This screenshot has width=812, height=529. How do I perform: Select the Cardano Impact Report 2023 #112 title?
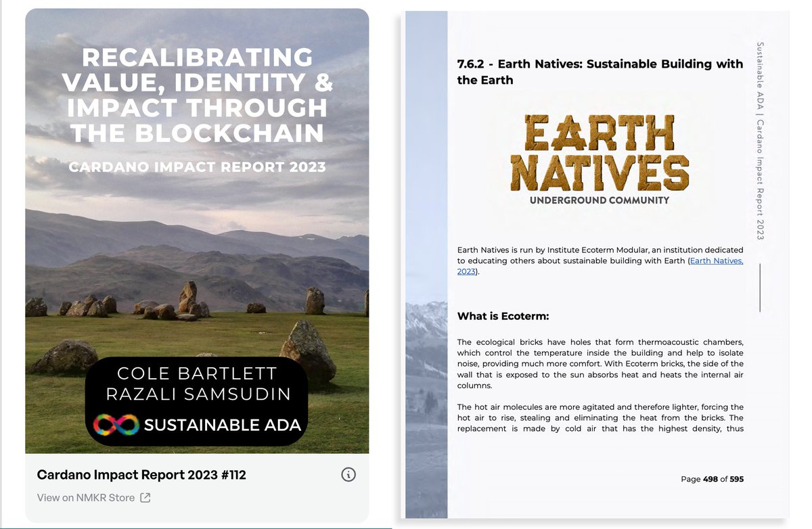pyautogui.click(x=141, y=475)
